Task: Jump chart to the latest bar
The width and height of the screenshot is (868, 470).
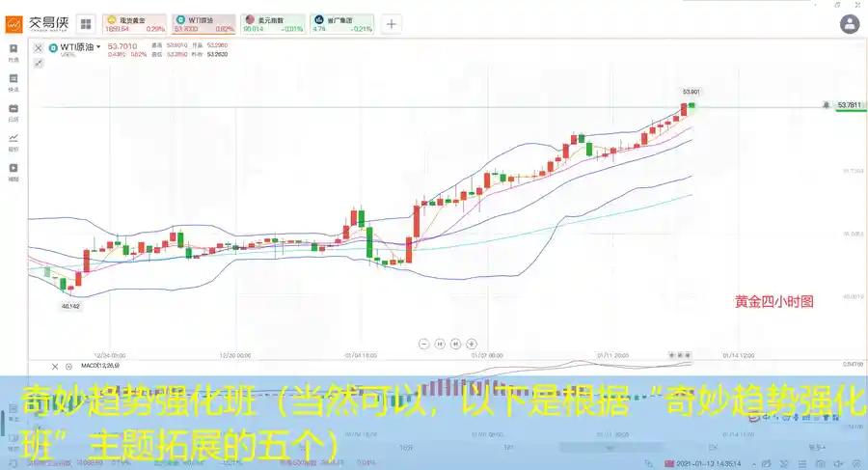Action: coord(455,345)
